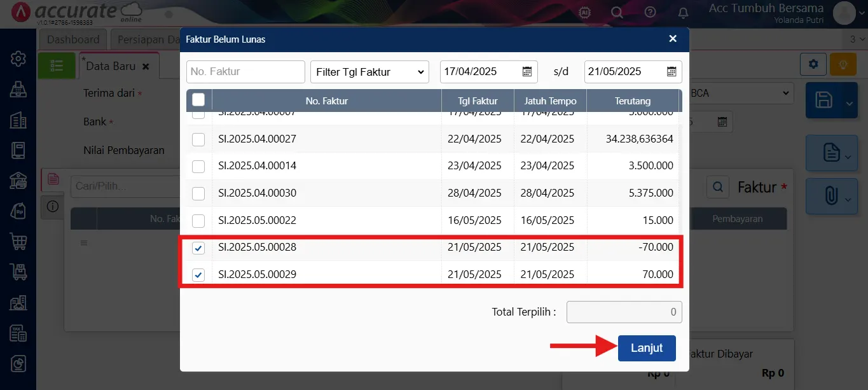
Task: Close the Faktur Belum Lunas dialog
Action: coord(673,39)
